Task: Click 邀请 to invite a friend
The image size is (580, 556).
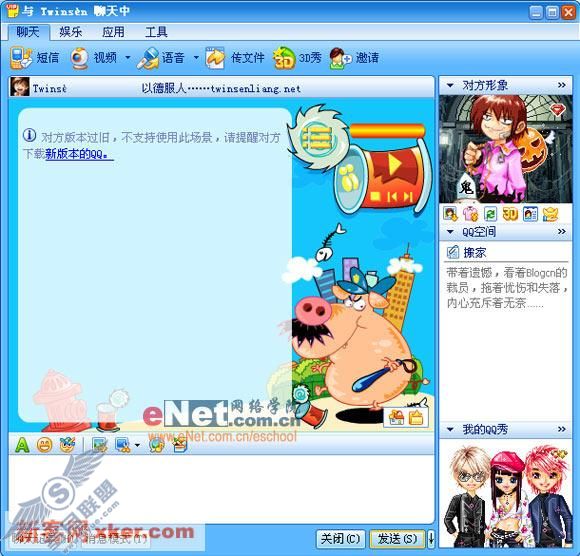Action: pyautogui.click(x=354, y=58)
